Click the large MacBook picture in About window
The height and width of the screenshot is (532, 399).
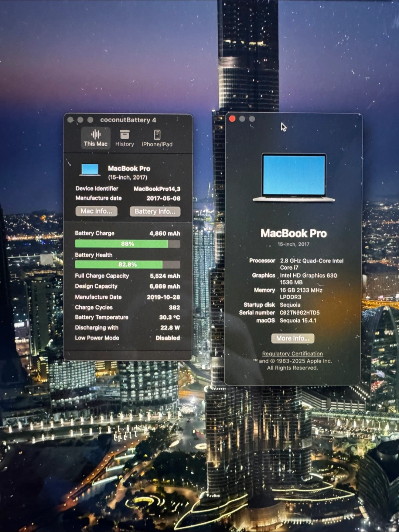[294, 177]
